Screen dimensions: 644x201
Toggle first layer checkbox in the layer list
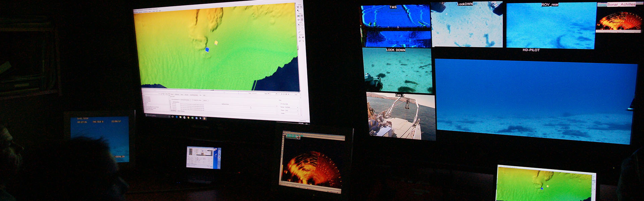click(x=143, y=97)
